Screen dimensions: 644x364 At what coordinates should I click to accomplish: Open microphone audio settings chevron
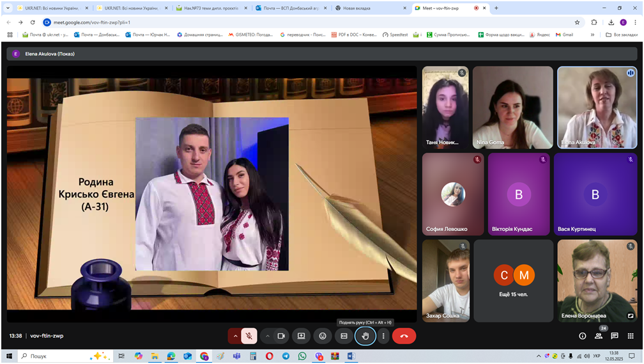235,336
